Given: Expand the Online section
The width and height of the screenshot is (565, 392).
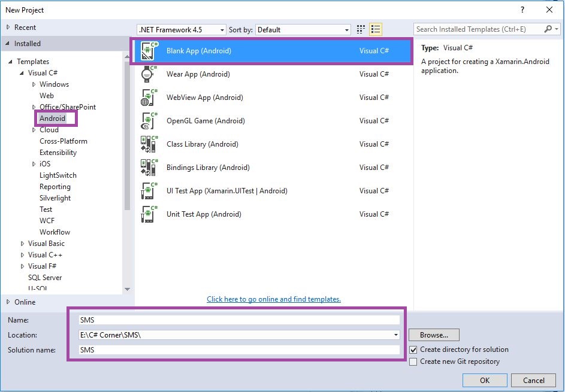Looking at the screenshot, I should tap(8, 302).
